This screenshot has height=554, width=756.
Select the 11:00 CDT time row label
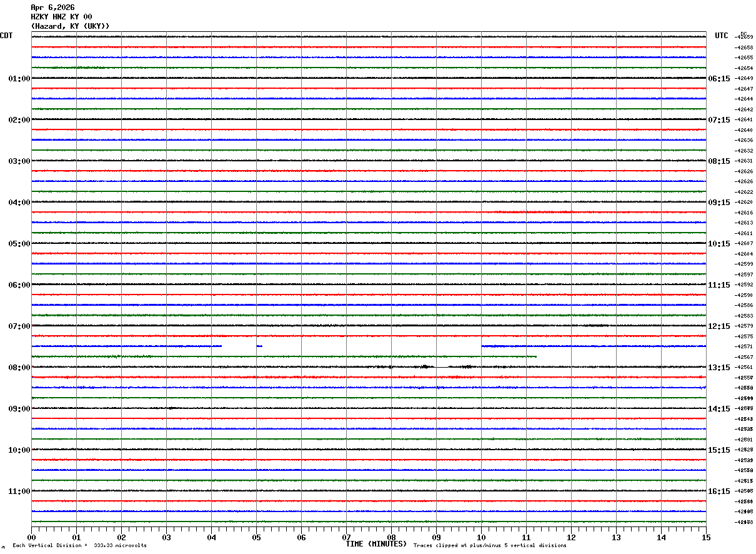[x=19, y=491]
